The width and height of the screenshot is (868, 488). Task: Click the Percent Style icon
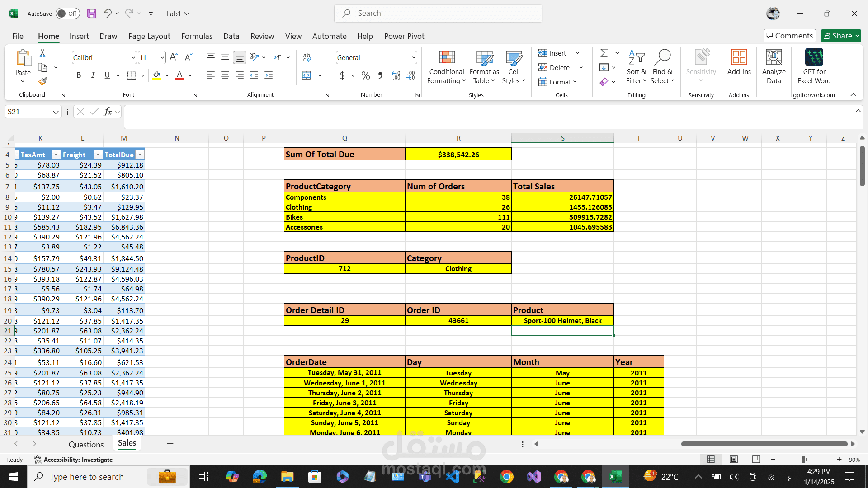click(366, 75)
